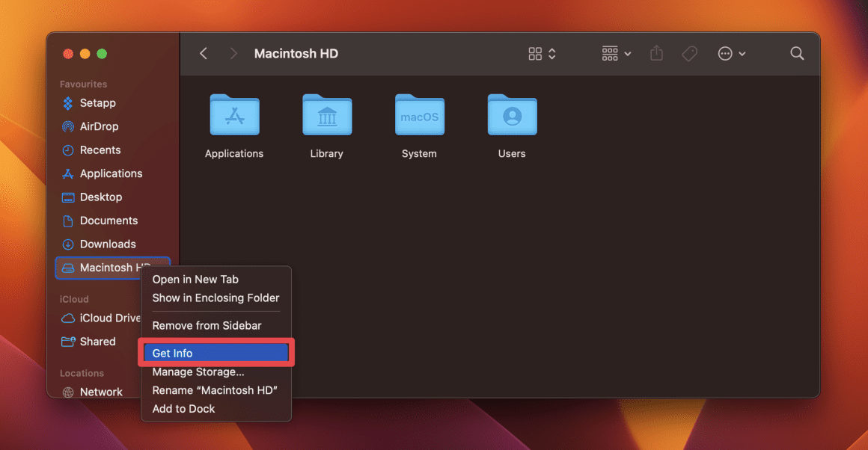
Task: Choose Add to Dock in the context menu
Action: (x=183, y=409)
